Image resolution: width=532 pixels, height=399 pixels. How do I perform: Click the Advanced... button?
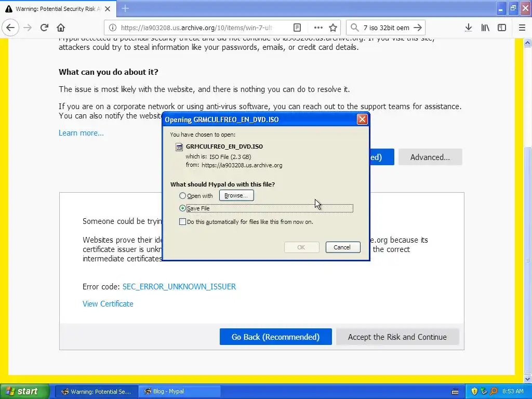tap(430, 157)
